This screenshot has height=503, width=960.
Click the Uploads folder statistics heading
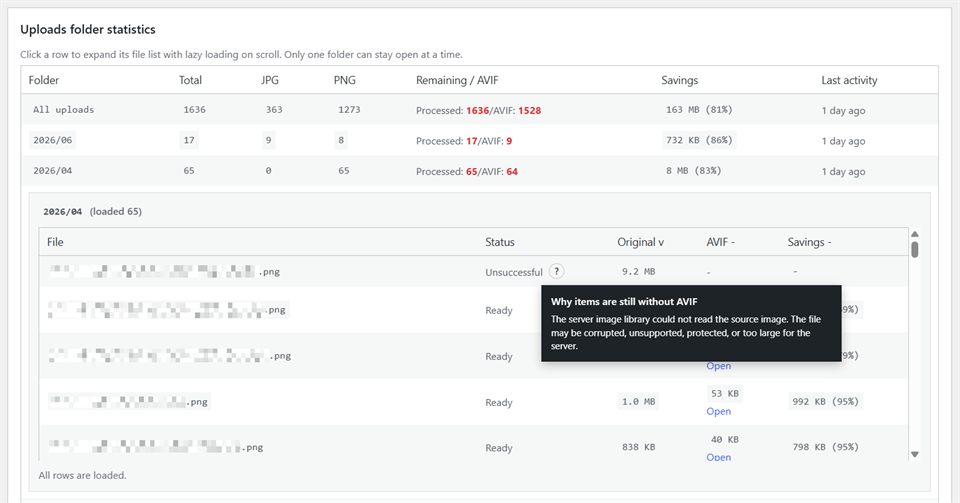pyautogui.click(x=88, y=29)
